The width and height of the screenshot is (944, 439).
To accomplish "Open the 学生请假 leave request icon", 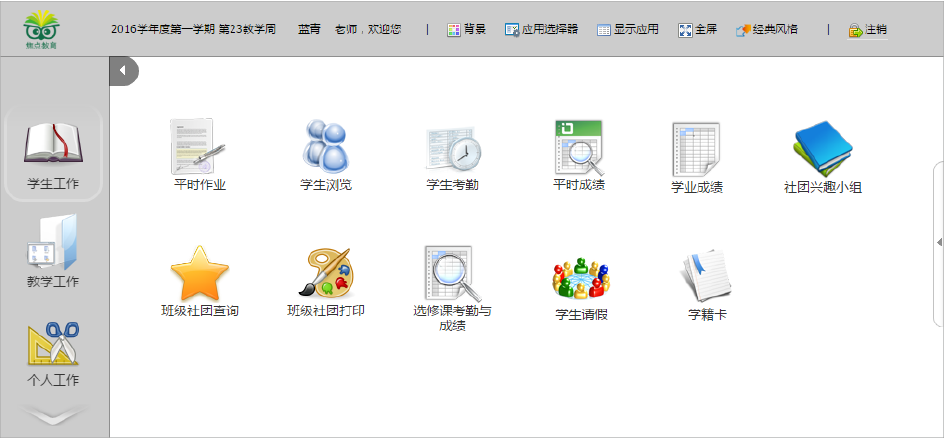I will pyautogui.click(x=581, y=278).
